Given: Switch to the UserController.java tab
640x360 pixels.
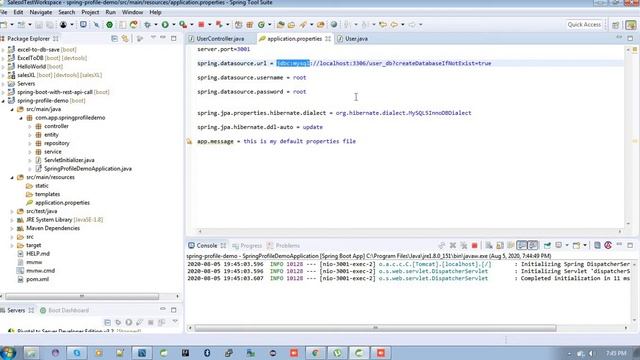Looking at the screenshot, I should point(220,38).
